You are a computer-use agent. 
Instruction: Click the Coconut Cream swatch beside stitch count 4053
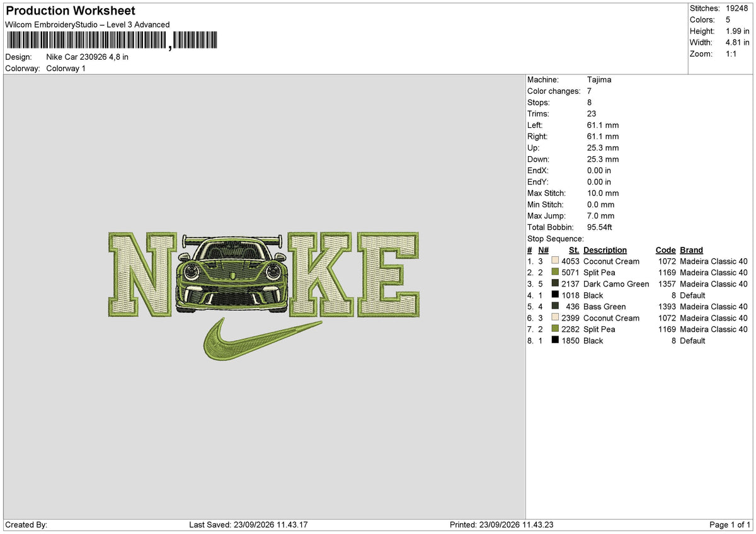pos(555,261)
